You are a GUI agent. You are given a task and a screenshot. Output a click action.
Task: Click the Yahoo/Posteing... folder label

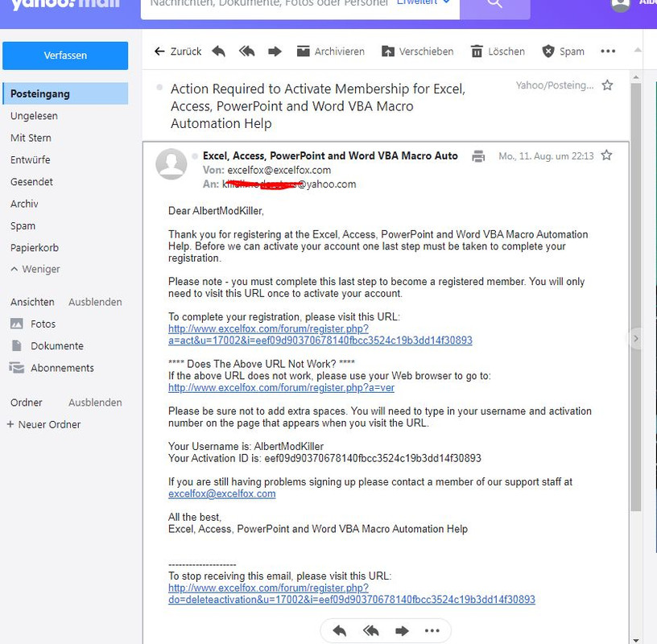click(555, 85)
